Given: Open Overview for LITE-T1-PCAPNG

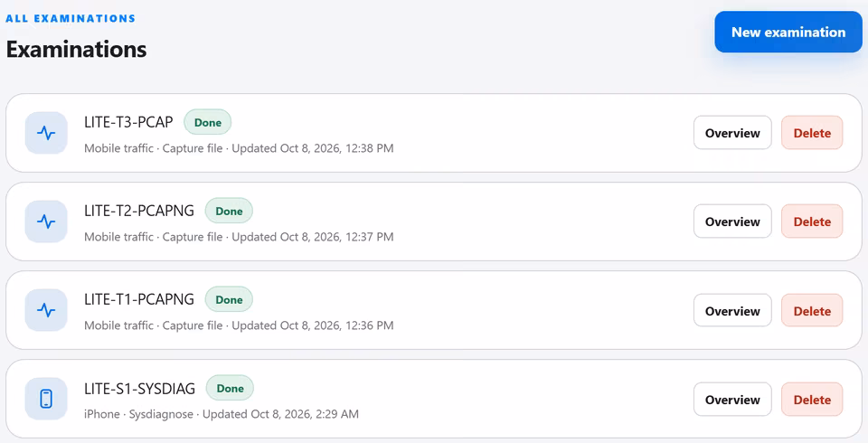Looking at the screenshot, I should (x=732, y=311).
